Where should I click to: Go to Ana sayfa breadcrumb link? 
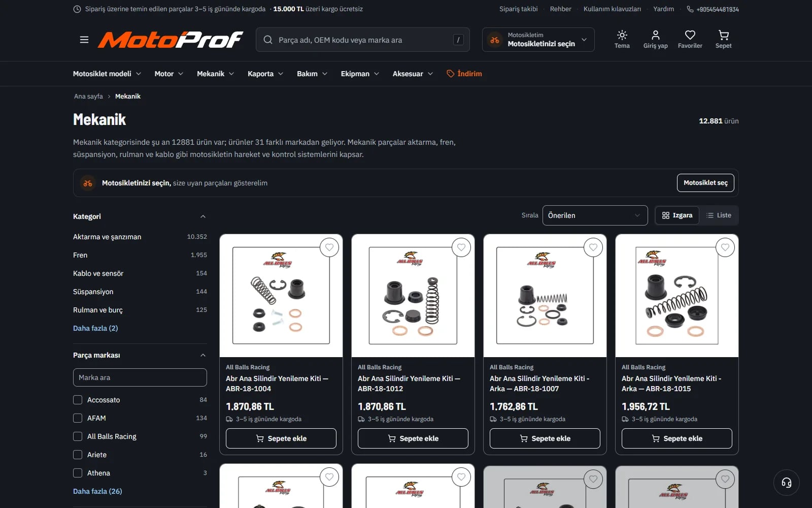[x=88, y=97]
